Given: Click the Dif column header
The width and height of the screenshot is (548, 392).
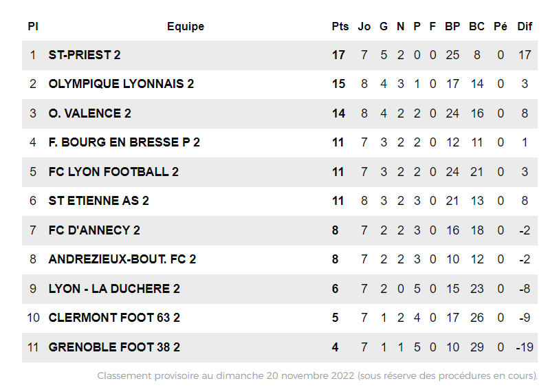Looking at the screenshot, I should (x=525, y=27).
